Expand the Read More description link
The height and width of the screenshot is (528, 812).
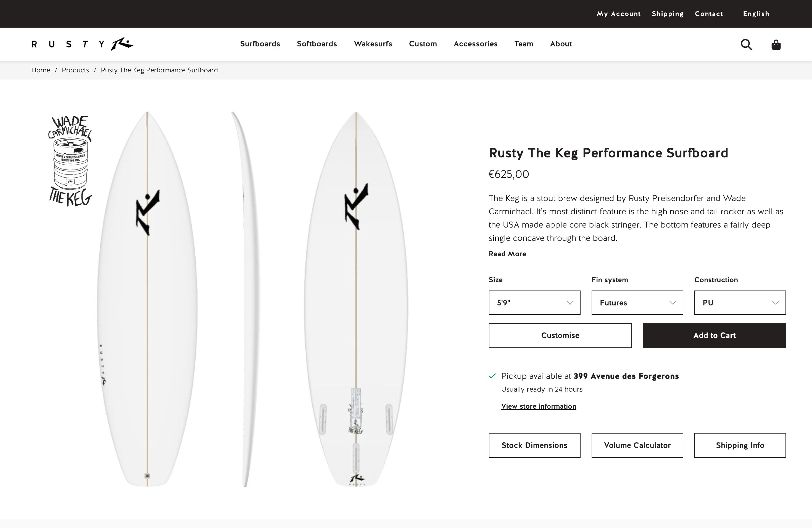click(507, 254)
